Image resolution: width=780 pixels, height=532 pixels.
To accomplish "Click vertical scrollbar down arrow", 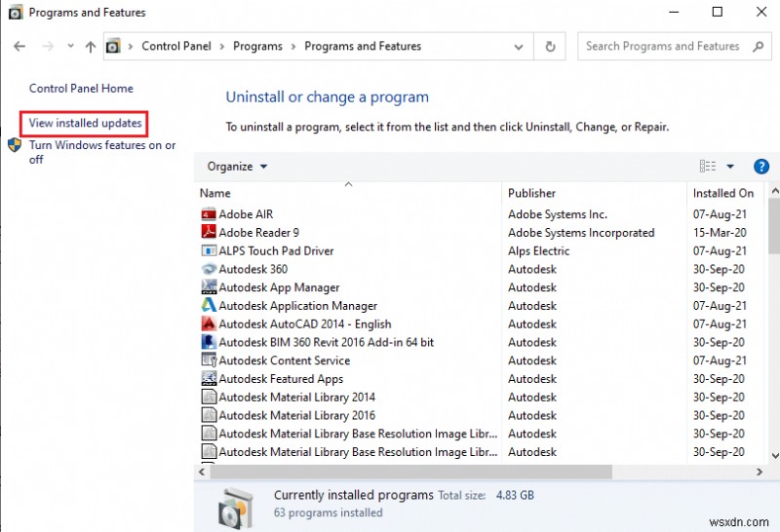I will [x=774, y=455].
